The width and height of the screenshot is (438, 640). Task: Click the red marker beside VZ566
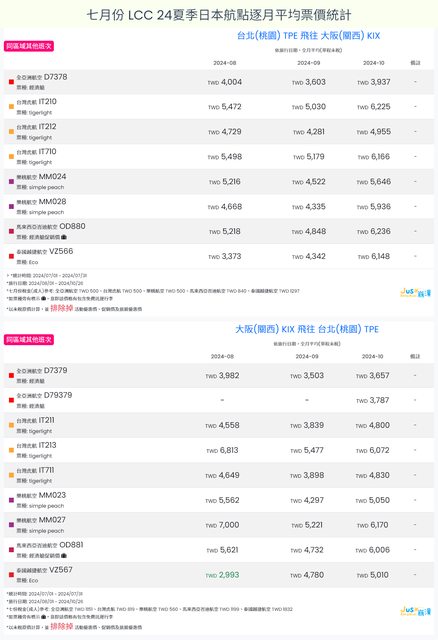(11, 256)
